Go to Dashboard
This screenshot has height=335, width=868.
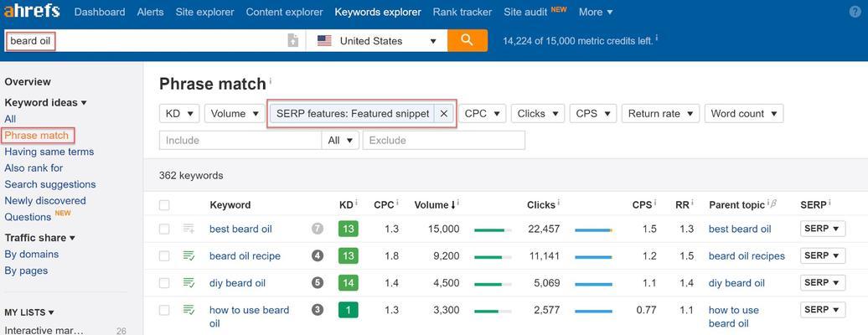click(100, 12)
